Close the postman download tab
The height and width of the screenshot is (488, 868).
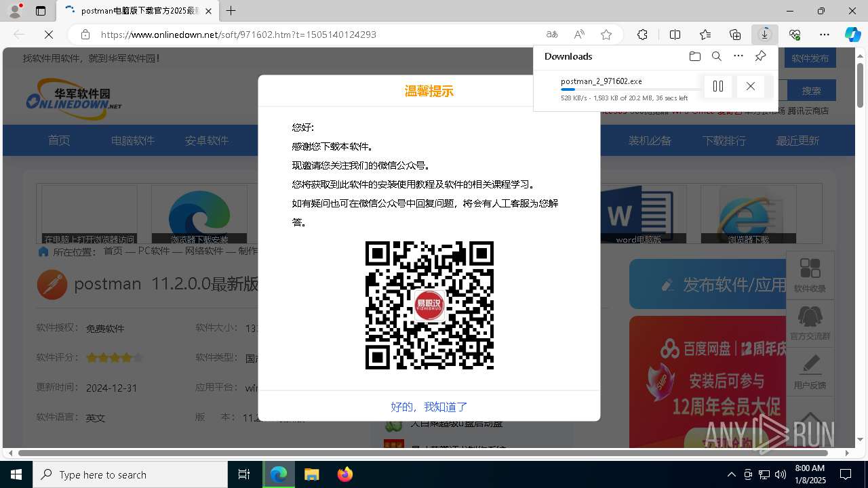tap(209, 11)
